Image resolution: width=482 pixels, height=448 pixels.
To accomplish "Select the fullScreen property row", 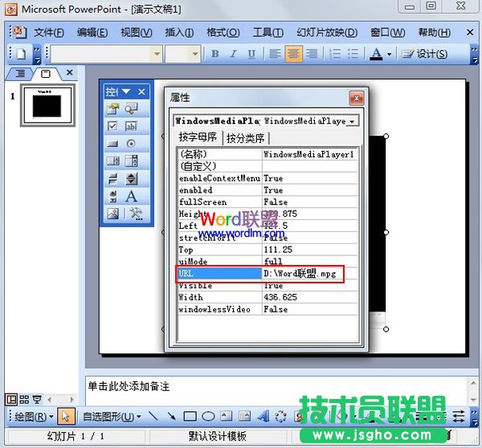I will (268, 202).
